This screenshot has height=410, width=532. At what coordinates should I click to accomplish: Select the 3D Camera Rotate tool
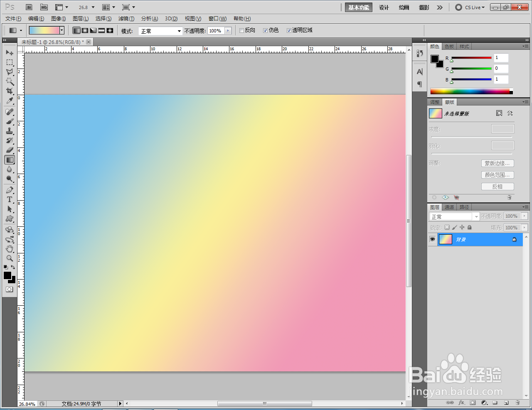point(10,240)
